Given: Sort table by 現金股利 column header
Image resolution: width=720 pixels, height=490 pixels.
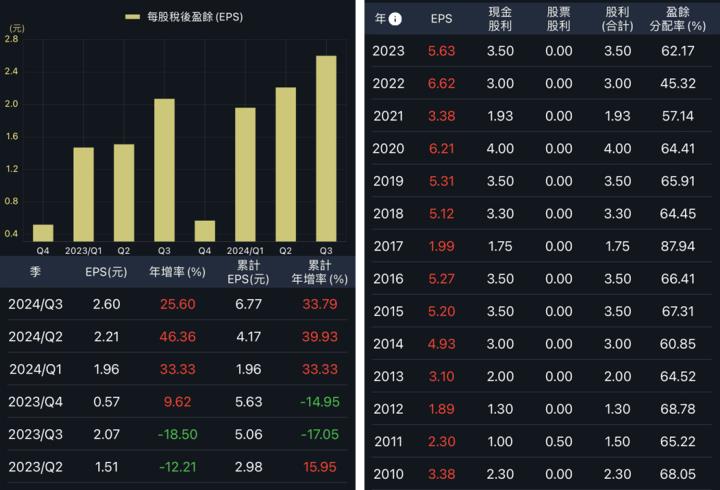Looking at the screenshot, I should (x=499, y=18).
